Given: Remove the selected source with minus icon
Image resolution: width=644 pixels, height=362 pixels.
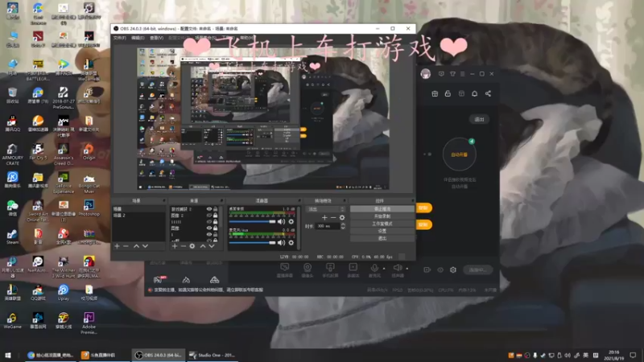Looking at the screenshot, I should [184, 246].
